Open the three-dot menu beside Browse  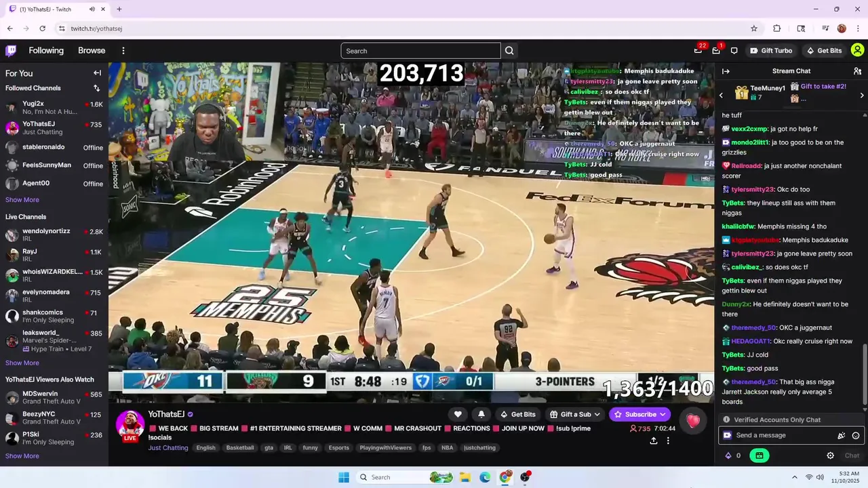[x=123, y=51]
